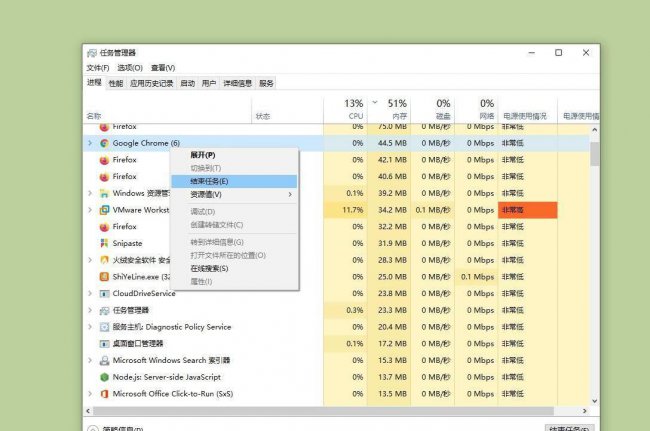Image resolution: width=650 pixels, height=431 pixels.
Task: Select the Snipaste process row name
Action: [x=127, y=243]
